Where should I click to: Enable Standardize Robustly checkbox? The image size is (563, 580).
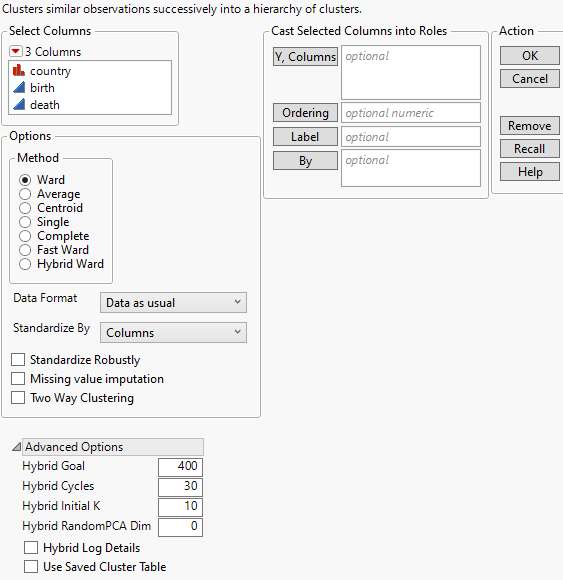(x=18, y=360)
